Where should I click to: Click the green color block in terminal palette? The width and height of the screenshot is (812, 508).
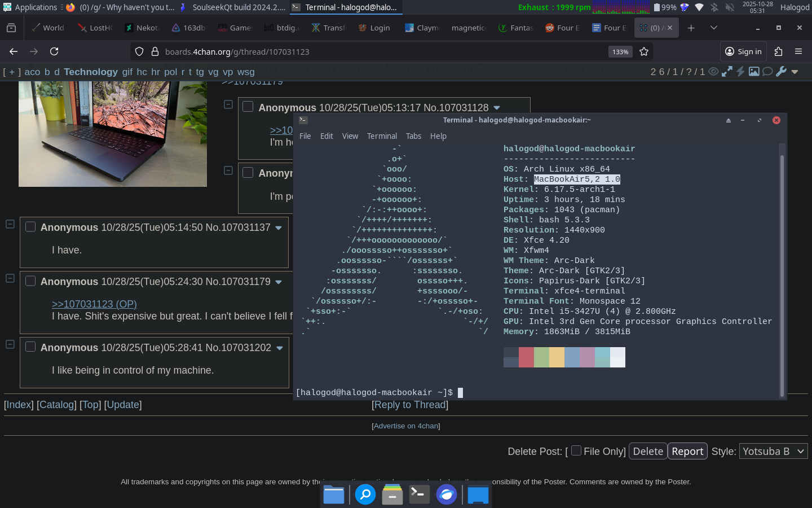click(541, 357)
